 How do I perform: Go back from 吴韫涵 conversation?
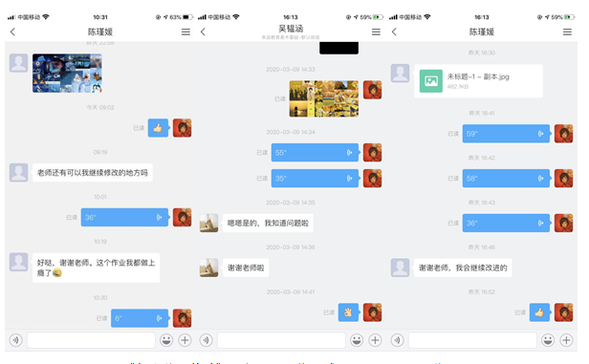204,32
